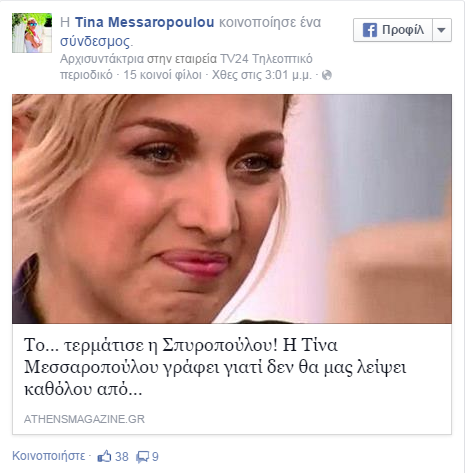Click the κοινοποίησε ένα text in header
The height and width of the screenshot is (473, 465).
270,22
